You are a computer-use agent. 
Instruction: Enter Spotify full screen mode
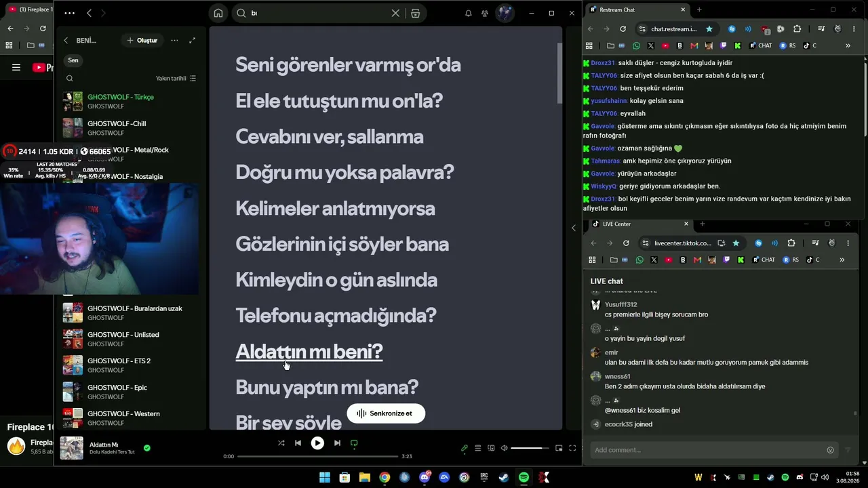572,448
